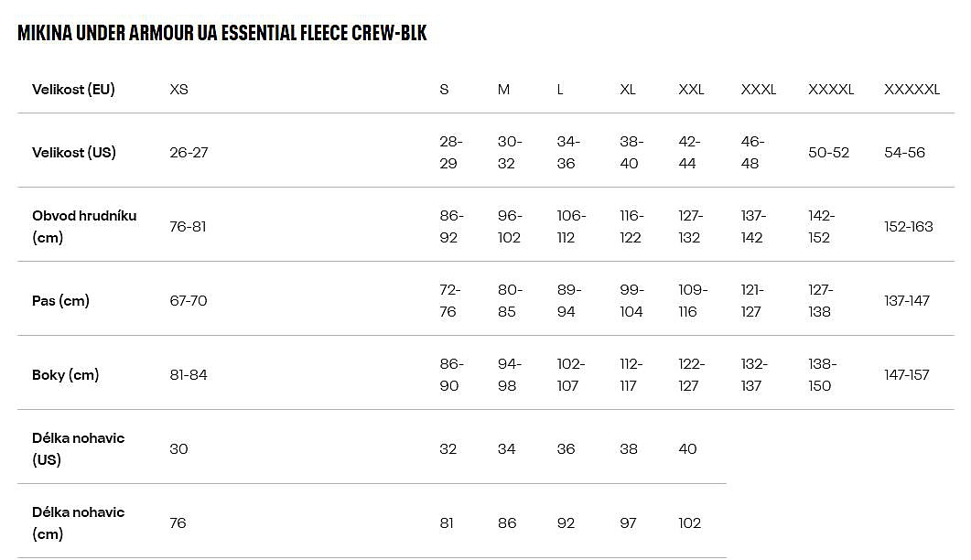Click waist measurement 137-147

[907, 301]
